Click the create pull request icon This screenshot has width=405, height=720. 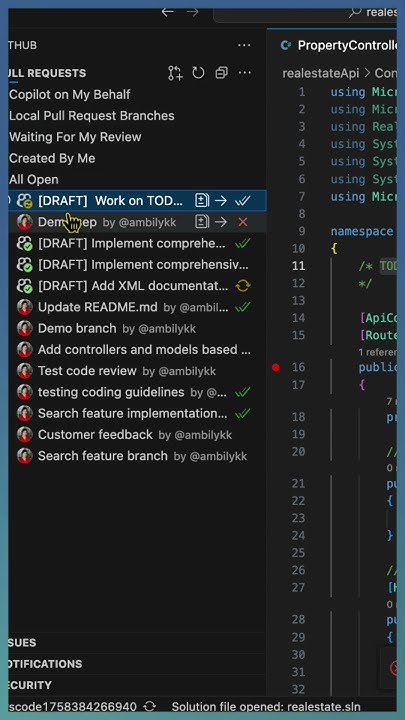pos(175,73)
